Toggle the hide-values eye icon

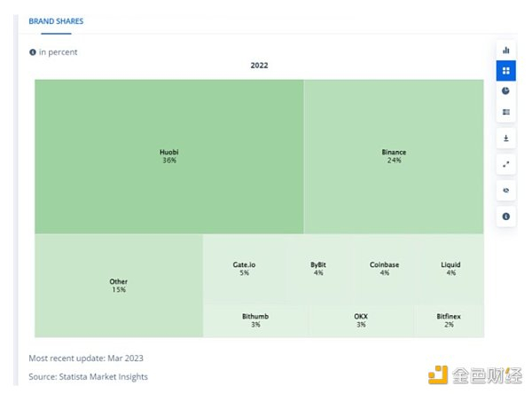point(506,190)
